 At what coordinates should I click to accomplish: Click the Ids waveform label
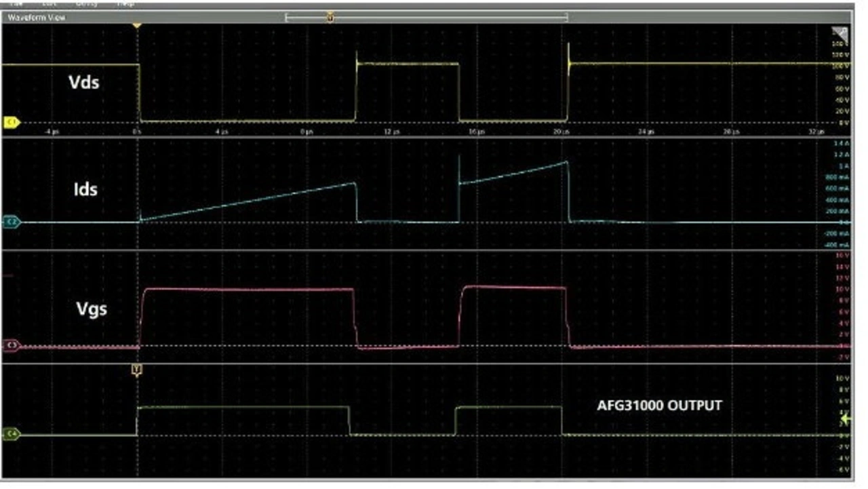85,189
